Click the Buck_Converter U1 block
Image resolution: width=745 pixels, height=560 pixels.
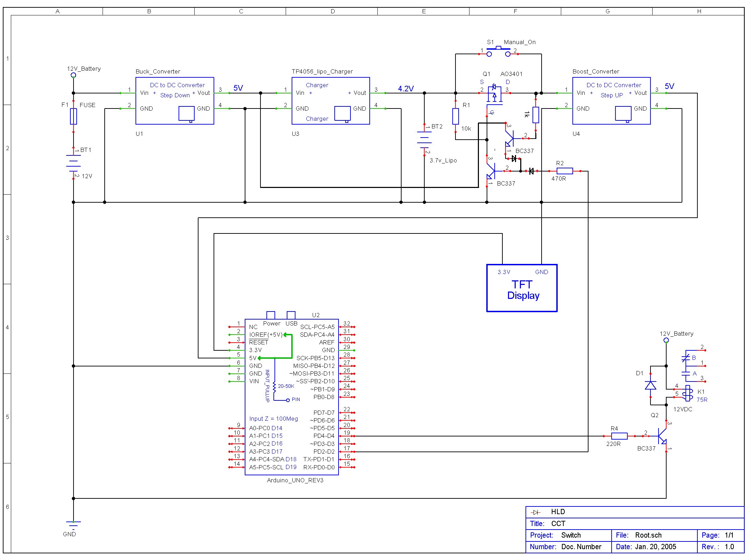coord(175,101)
